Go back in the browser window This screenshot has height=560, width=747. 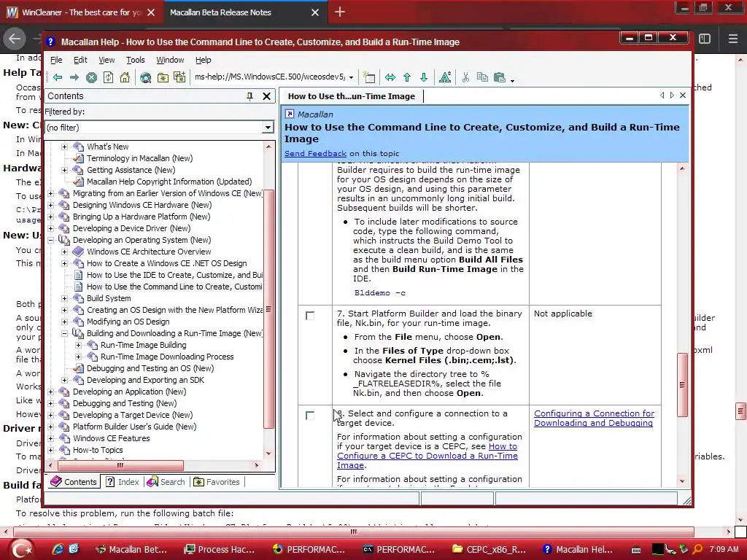click(15, 39)
